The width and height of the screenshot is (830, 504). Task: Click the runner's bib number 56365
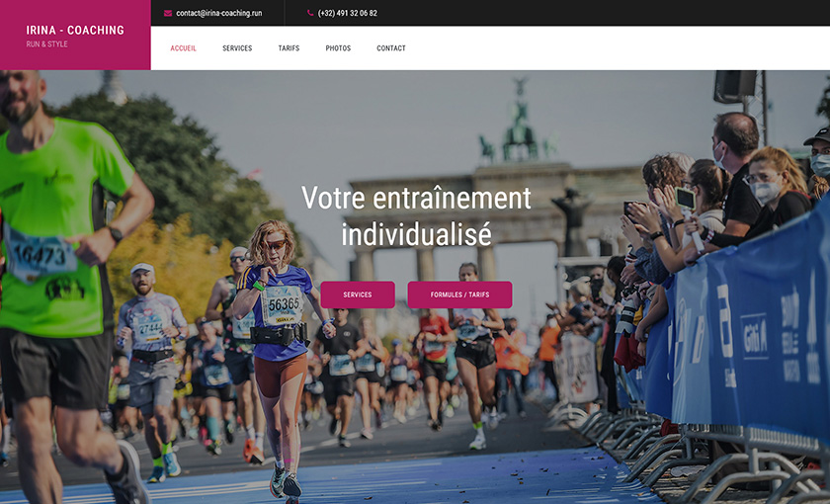(x=283, y=305)
